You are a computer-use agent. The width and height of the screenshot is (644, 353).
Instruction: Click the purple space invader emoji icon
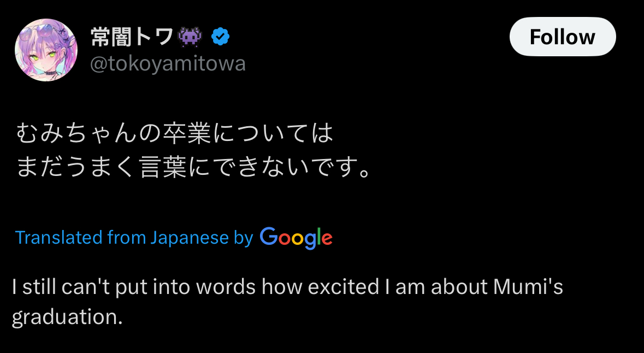pos(190,37)
